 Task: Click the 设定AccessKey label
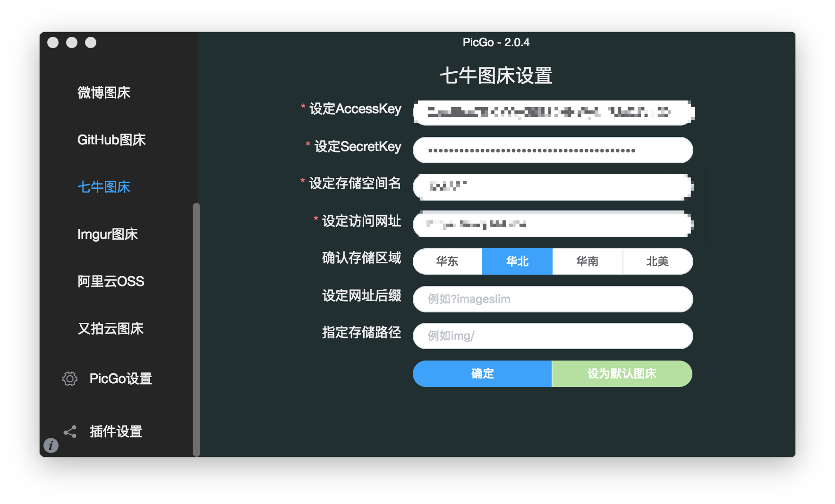pos(355,109)
